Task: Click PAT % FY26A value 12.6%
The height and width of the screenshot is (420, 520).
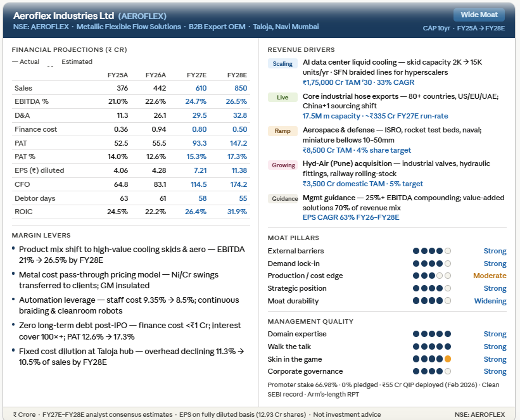Action: [x=156, y=156]
